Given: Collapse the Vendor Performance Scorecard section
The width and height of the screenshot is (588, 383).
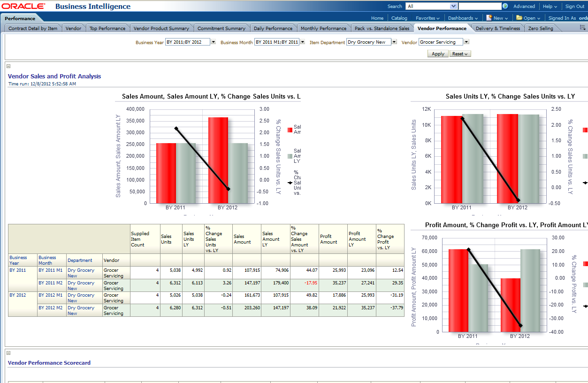Looking at the screenshot, I should click(x=8, y=353).
